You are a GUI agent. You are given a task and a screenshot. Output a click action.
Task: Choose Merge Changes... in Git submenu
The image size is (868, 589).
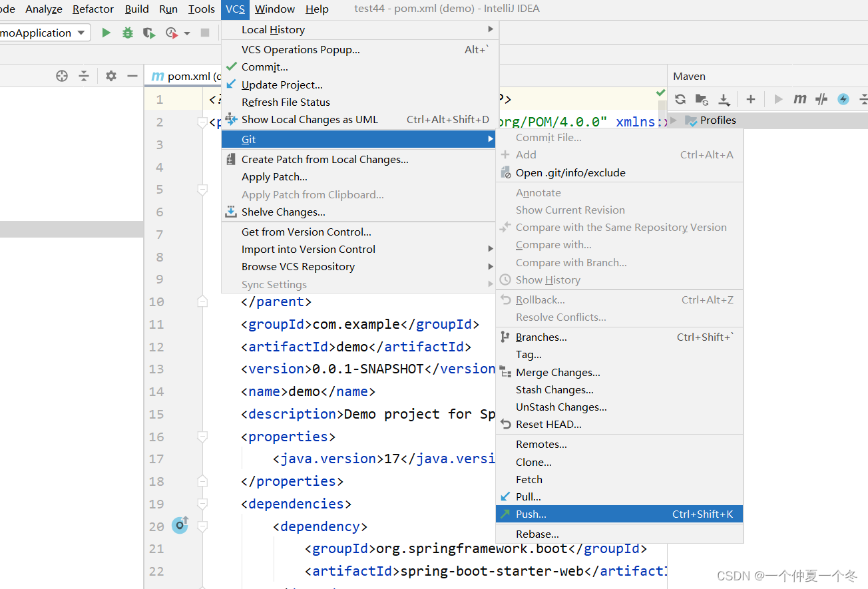[620, 372]
